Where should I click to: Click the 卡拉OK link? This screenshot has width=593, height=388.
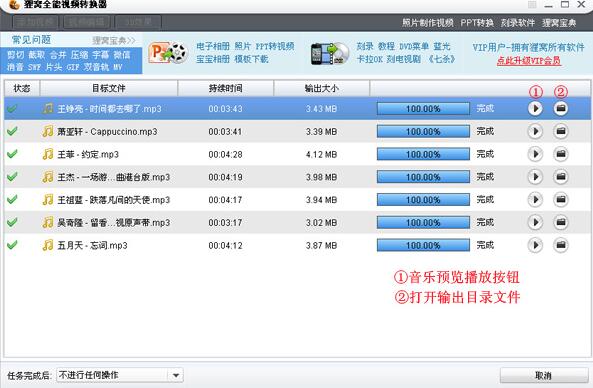coord(370,59)
